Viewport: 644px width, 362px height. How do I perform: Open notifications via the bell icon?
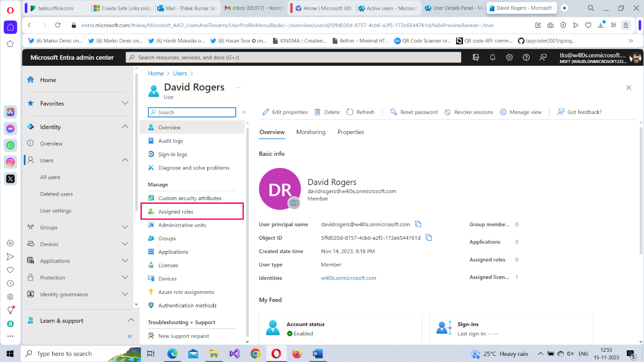click(493, 57)
